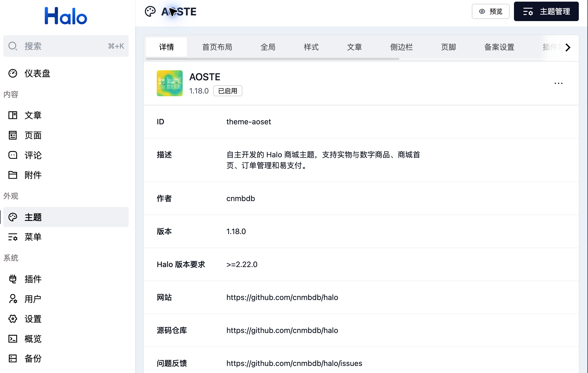Click the 已启用 status badge
Image resolution: width=588 pixels, height=373 pixels.
pyautogui.click(x=228, y=91)
